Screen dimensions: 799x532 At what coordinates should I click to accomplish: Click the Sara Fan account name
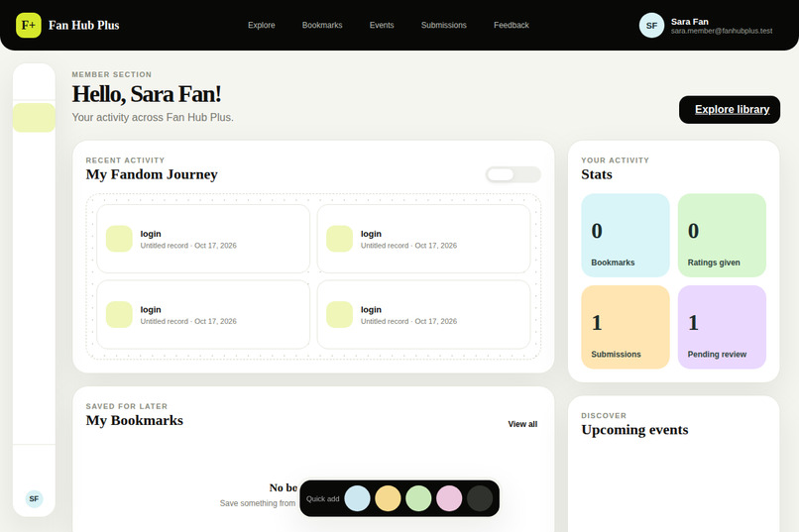(689, 22)
